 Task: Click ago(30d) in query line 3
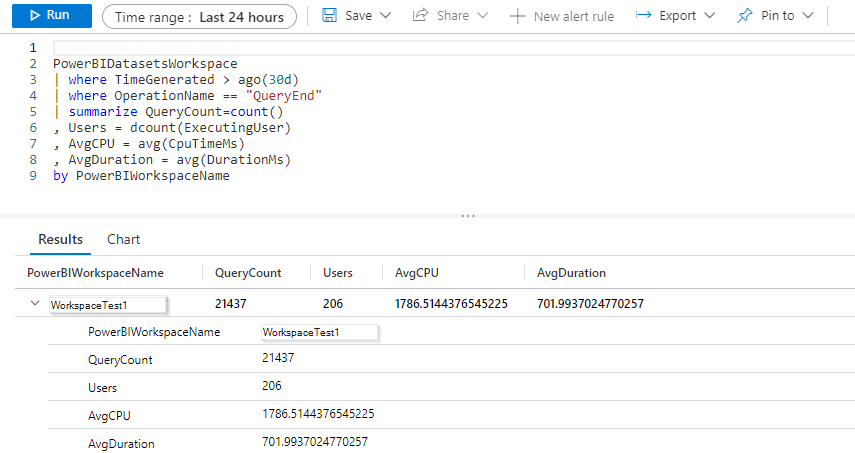pyautogui.click(x=268, y=80)
